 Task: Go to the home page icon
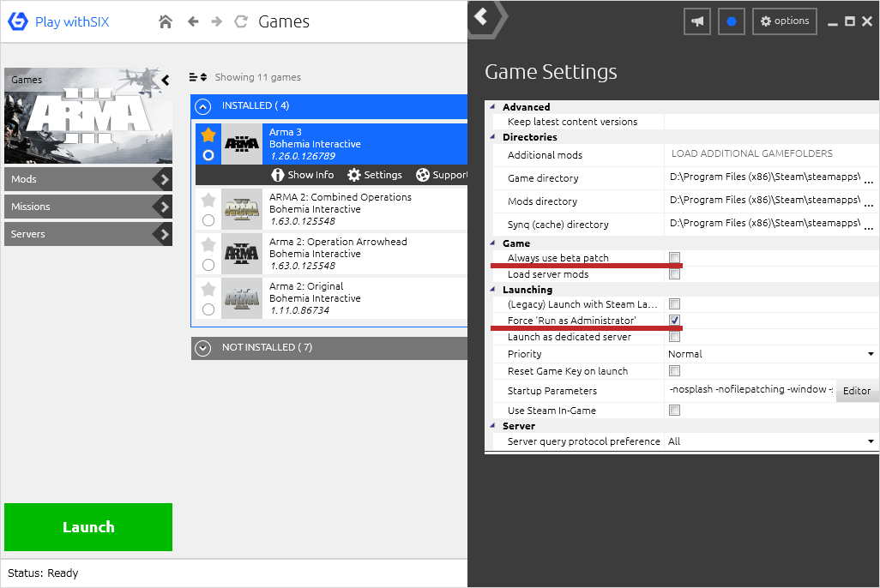point(166,21)
